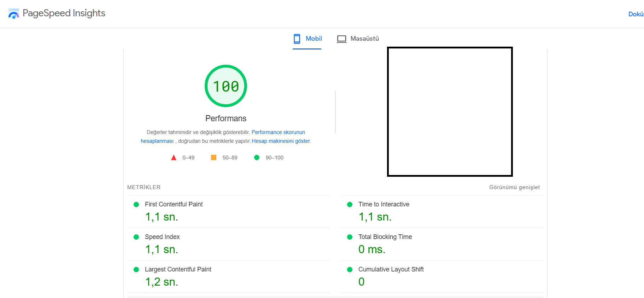Click the '1,2 sn.' Largest Contentful Paint value
This screenshot has width=644, height=298.
(162, 282)
